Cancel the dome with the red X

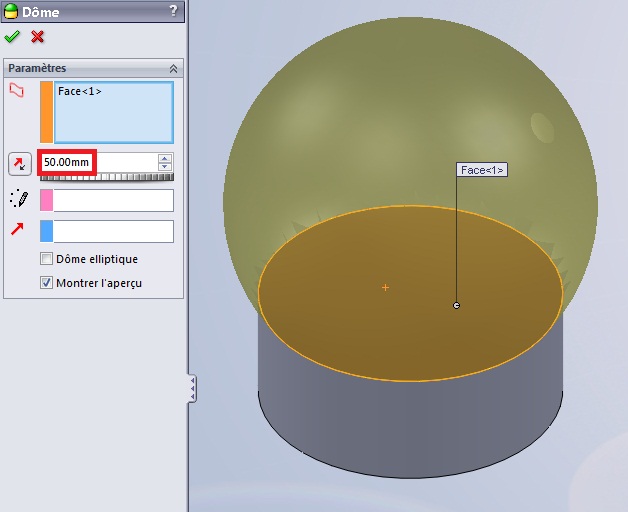point(38,37)
